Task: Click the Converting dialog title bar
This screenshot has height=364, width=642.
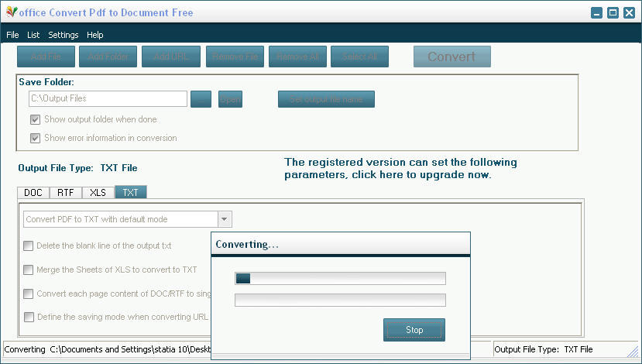Action: [x=341, y=244]
